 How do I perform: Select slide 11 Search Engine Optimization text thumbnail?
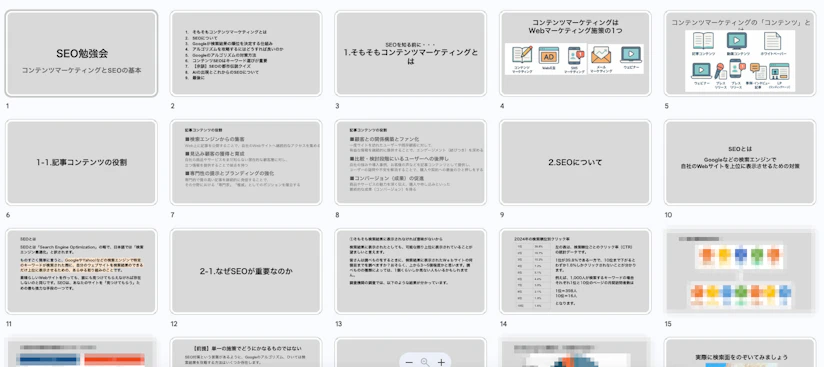pos(81,271)
